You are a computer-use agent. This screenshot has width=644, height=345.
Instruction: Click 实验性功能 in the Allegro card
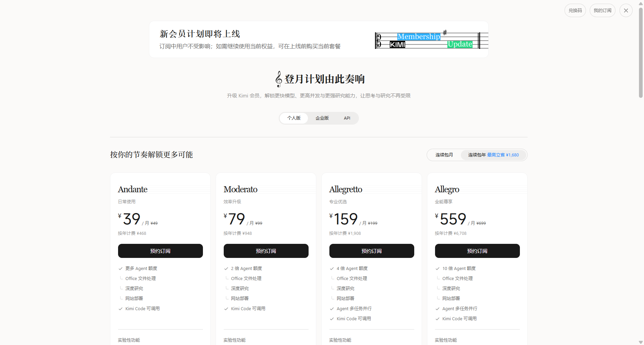click(x=446, y=340)
